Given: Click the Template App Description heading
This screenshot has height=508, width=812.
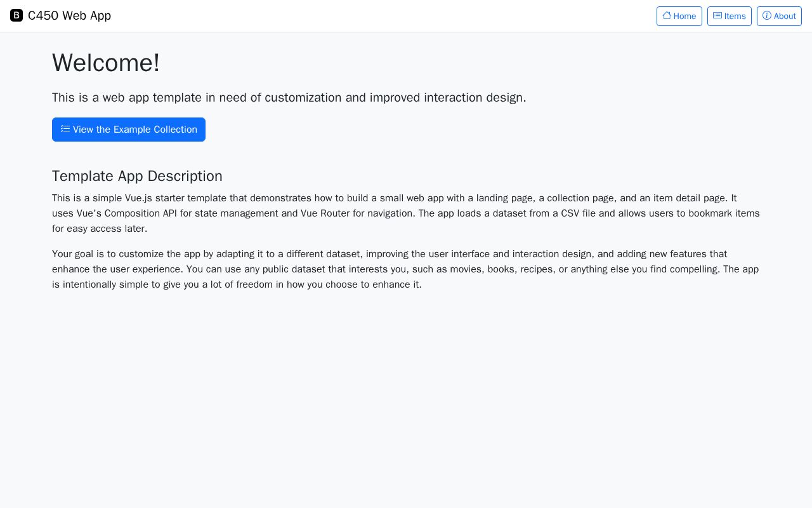Looking at the screenshot, I should point(137,176).
